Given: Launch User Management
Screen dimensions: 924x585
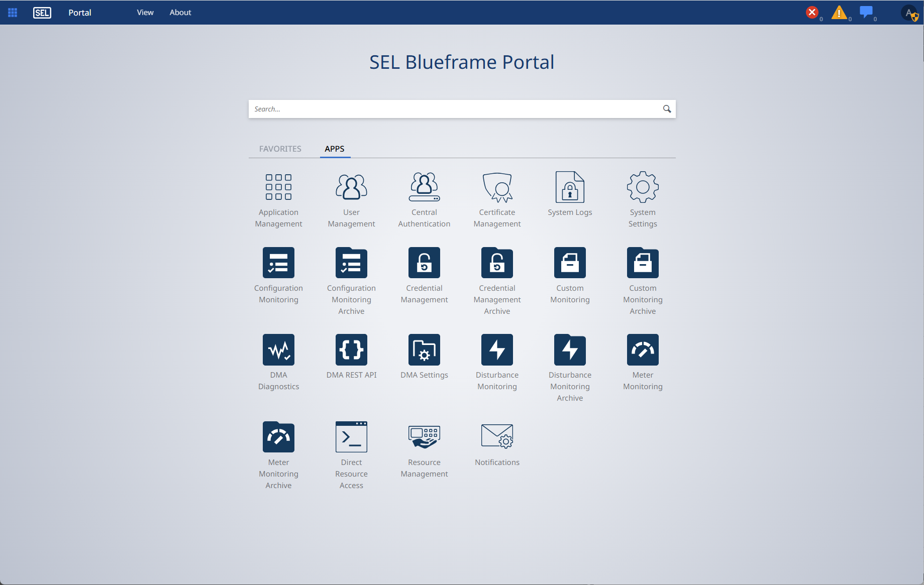Looking at the screenshot, I should pos(351,187).
